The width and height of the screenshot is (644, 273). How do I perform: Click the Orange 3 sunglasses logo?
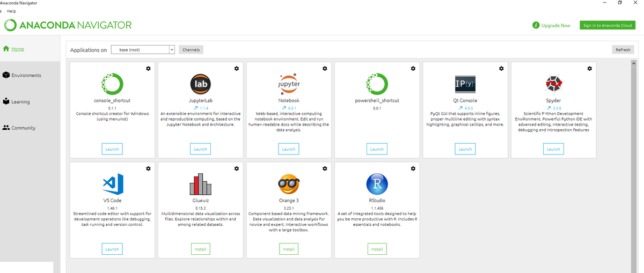(x=289, y=184)
